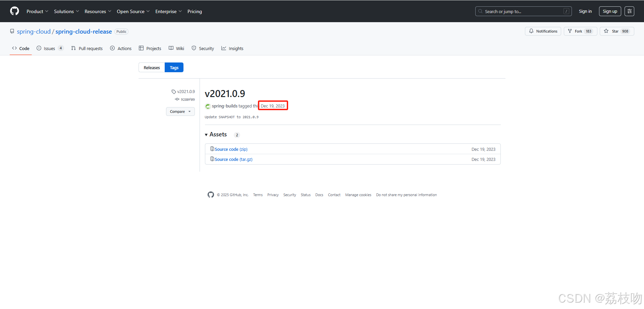Open the spring-cloud organization link
This screenshot has height=309, width=644.
pyautogui.click(x=34, y=32)
